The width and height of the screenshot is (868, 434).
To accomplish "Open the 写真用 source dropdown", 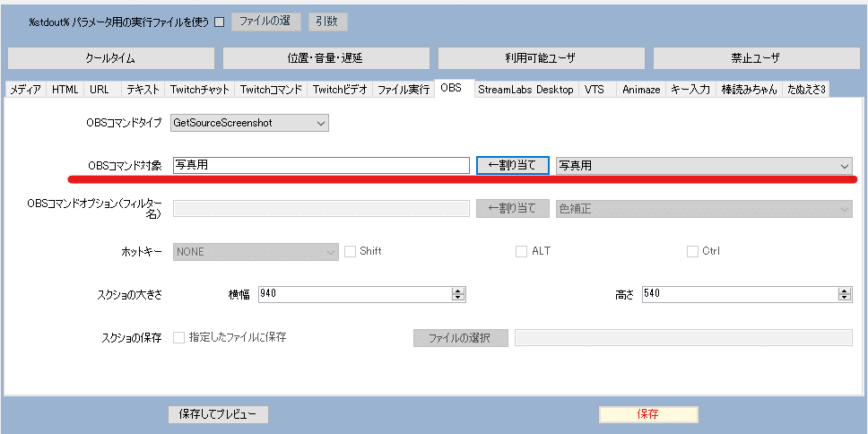I will [704, 166].
